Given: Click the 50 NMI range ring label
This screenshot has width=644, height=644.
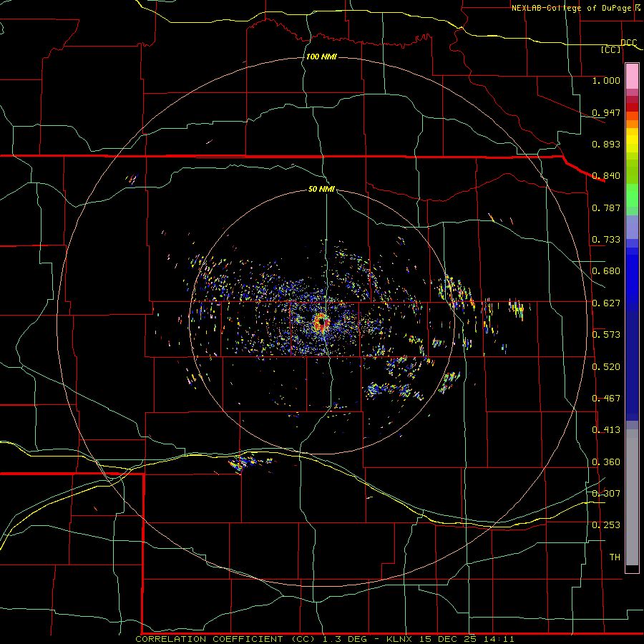Looking at the screenshot, I should coord(321,189).
